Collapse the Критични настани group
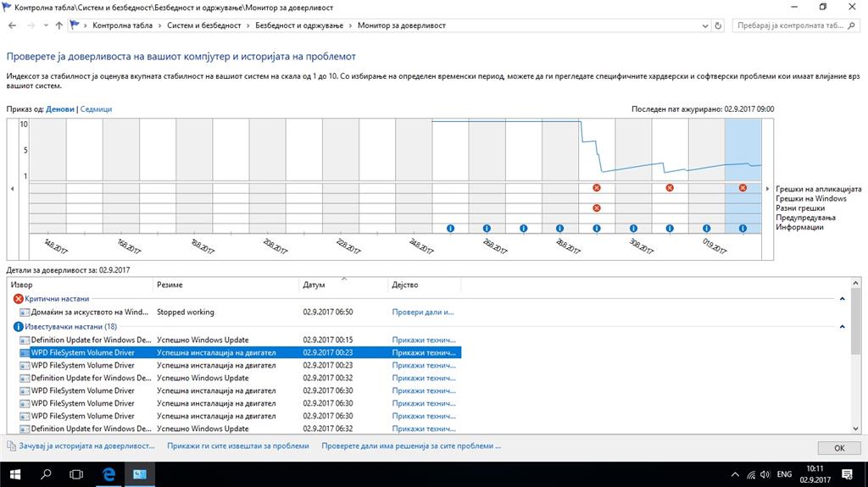868x487 pixels. (x=842, y=299)
